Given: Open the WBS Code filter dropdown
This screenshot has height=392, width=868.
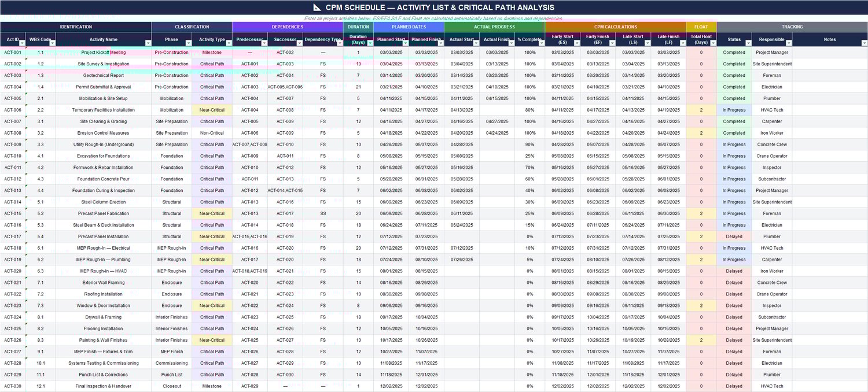Looking at the screenshot, I should [x=52, y=43].
